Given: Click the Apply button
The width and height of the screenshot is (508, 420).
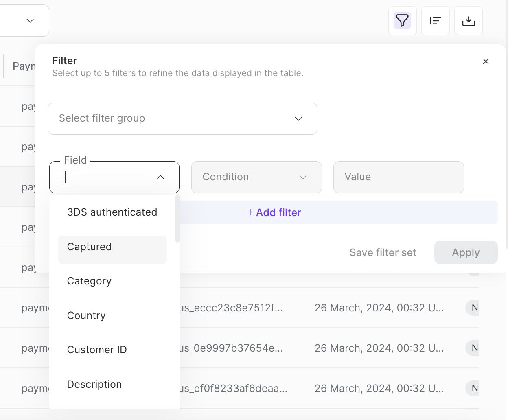Looking at the screenshot, I should point(466,252).
